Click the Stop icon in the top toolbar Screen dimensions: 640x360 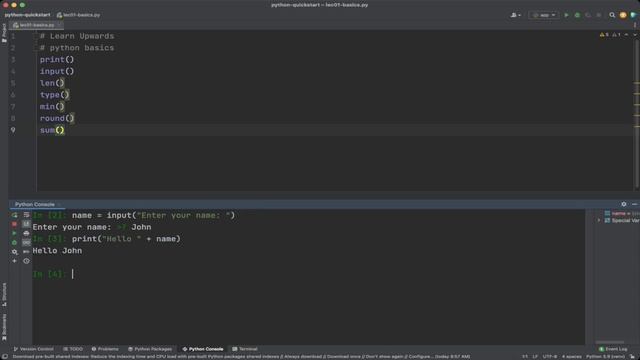tap(599, 15)
